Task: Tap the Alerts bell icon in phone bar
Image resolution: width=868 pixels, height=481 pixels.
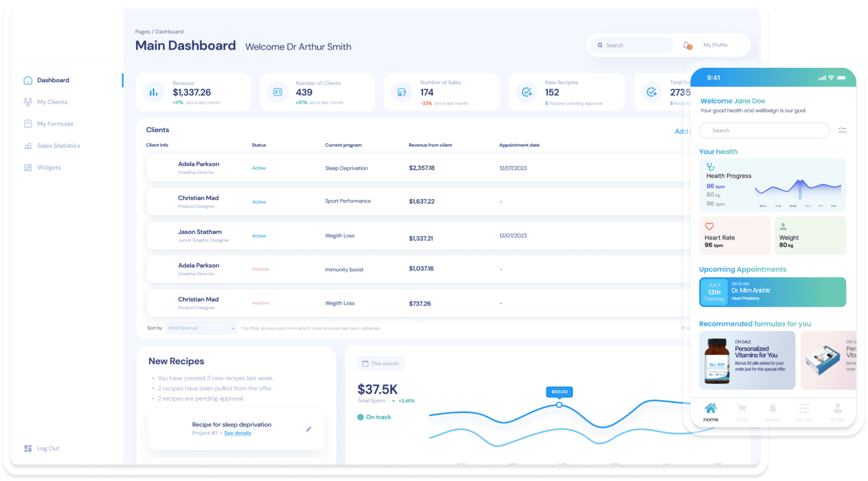Action: [773, 408]
